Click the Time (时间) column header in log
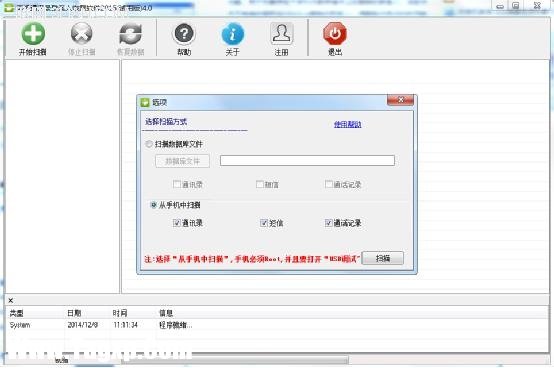The width and height of the screenshot is (554, 368). [120, 313]
